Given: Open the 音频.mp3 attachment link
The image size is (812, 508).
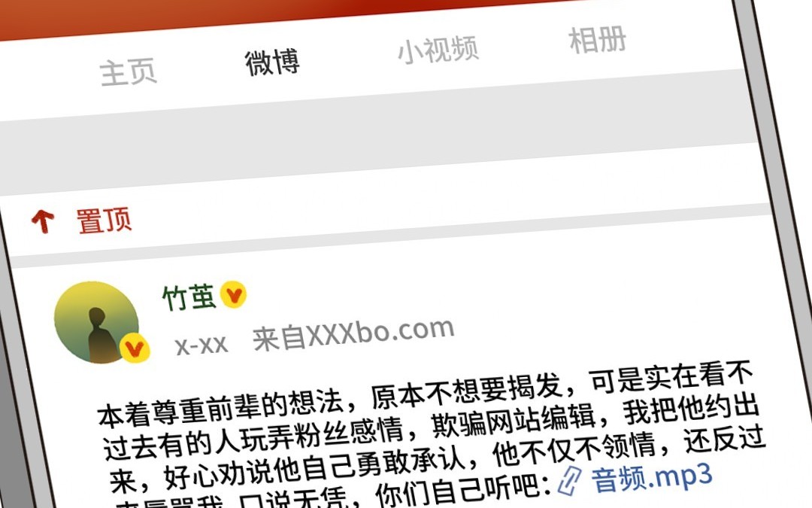Looking at the screenshot, I should [651, 477].
